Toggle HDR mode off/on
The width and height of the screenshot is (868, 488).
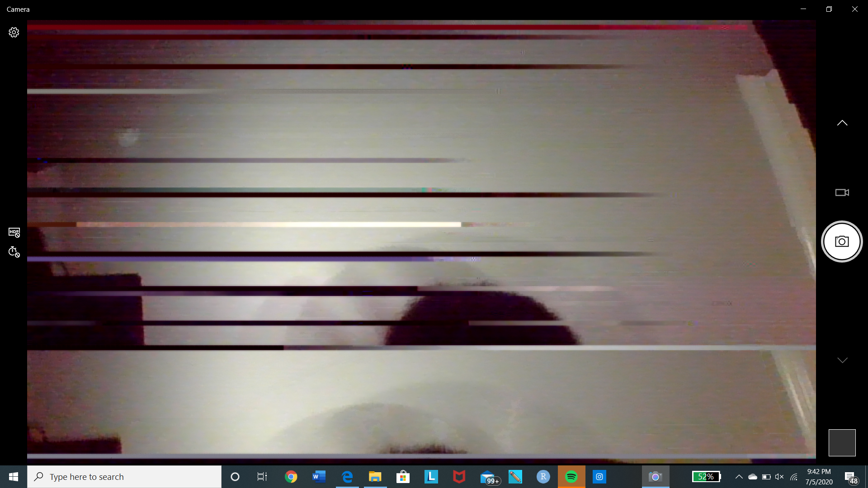(x=14, y=232)
